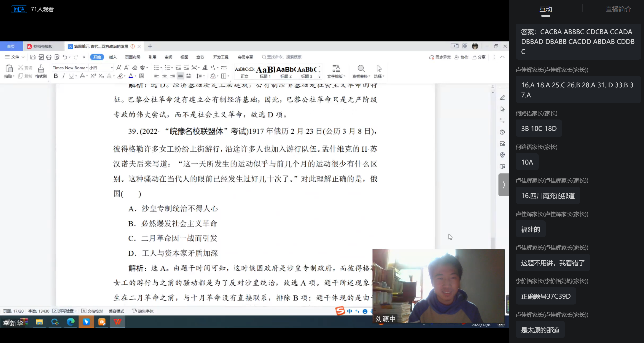Toggle Underline formatting
644x343 pixels.
[71, 76]
